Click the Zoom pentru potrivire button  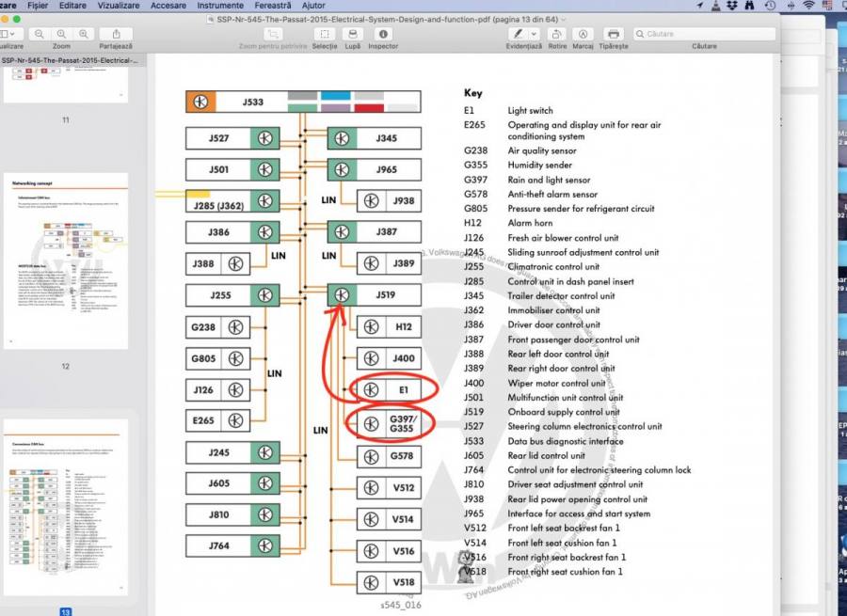[273, 34]
